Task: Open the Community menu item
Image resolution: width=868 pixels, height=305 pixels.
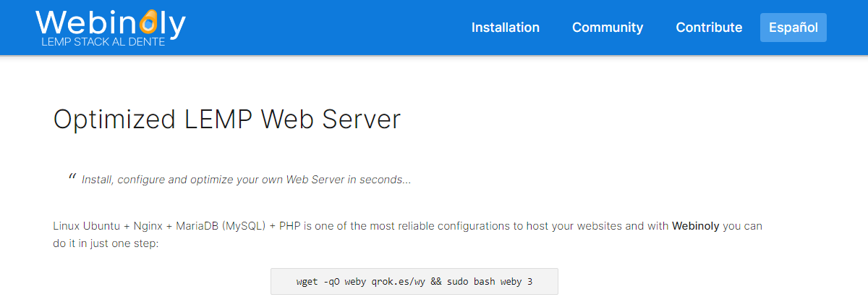Action: point(608,28)
